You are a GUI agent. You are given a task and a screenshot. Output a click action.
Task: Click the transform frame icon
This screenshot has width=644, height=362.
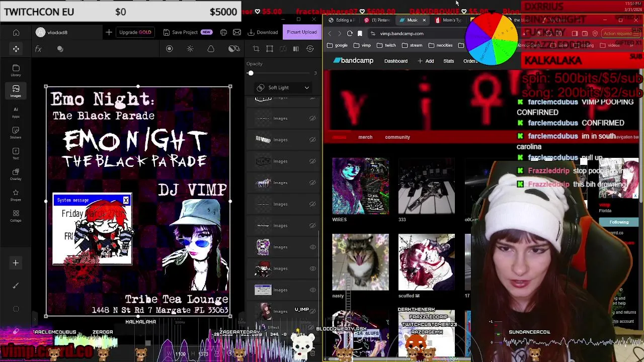(270, 49)
